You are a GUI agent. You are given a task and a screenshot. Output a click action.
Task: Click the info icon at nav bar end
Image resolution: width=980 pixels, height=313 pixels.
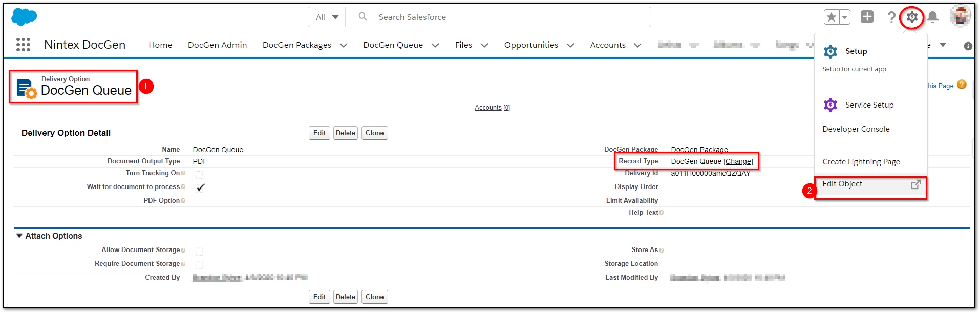(968, 46)
